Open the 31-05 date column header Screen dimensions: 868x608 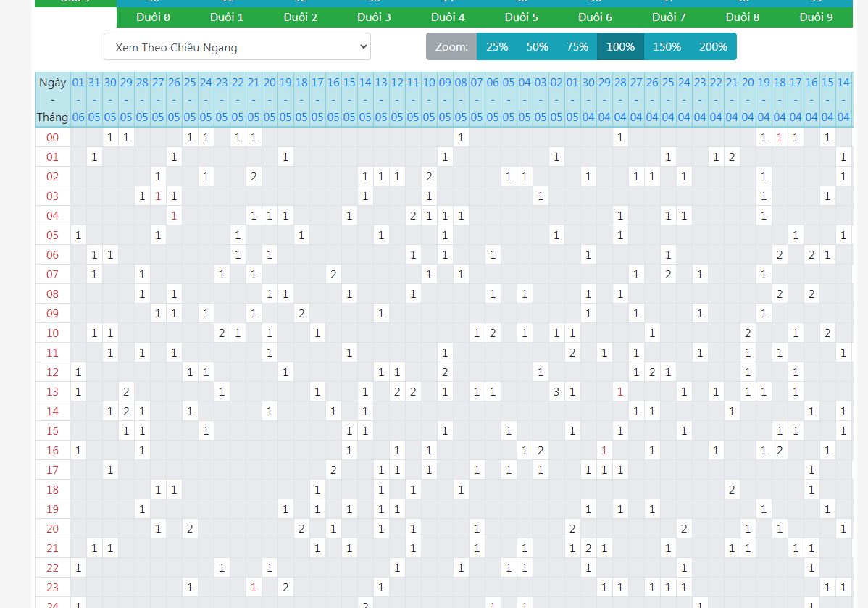[x=94, y=99]
